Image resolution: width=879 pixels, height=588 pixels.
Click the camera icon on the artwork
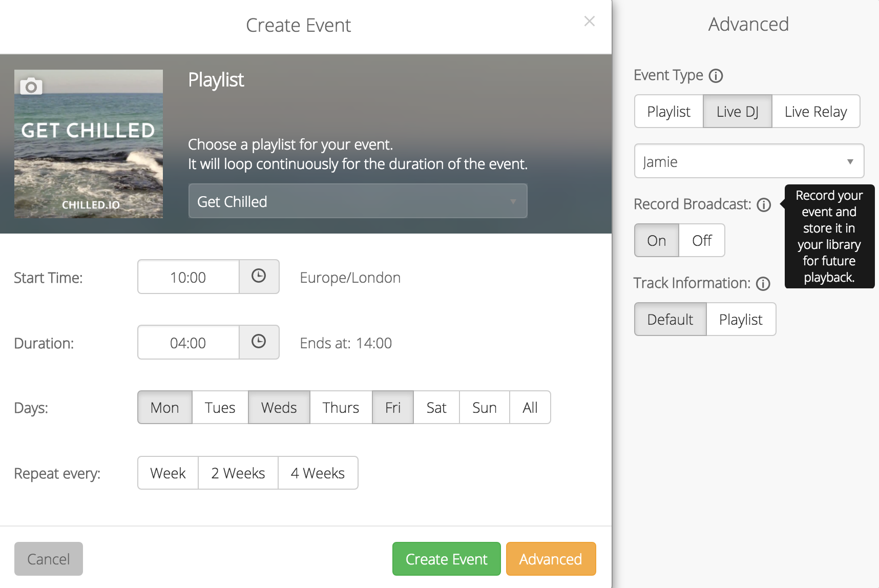point(31,87)
